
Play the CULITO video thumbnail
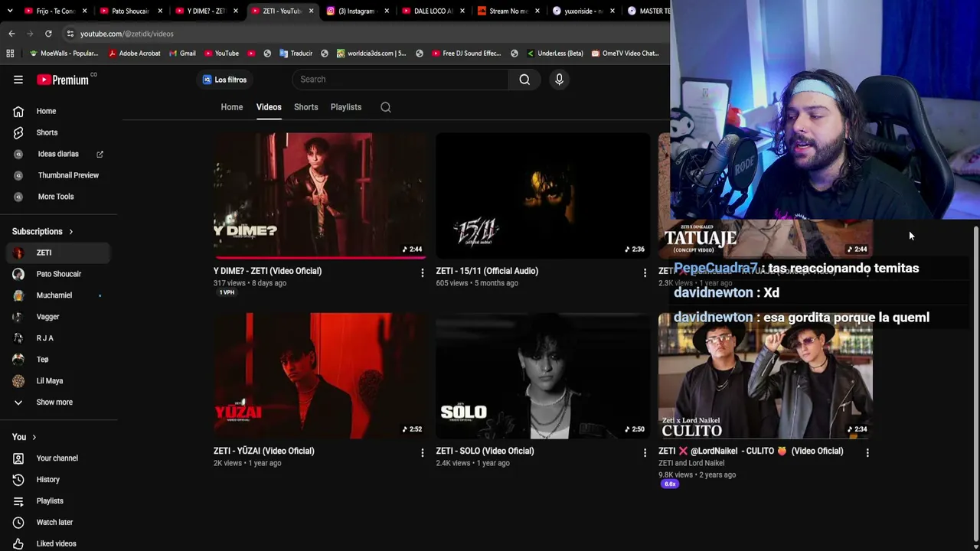pyautogui.click(x=766, y=376)
